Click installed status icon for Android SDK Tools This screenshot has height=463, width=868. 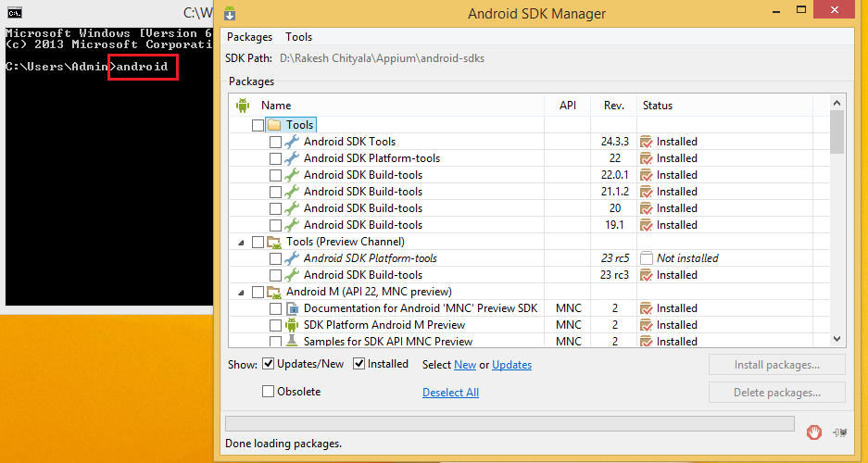[647, 142]
